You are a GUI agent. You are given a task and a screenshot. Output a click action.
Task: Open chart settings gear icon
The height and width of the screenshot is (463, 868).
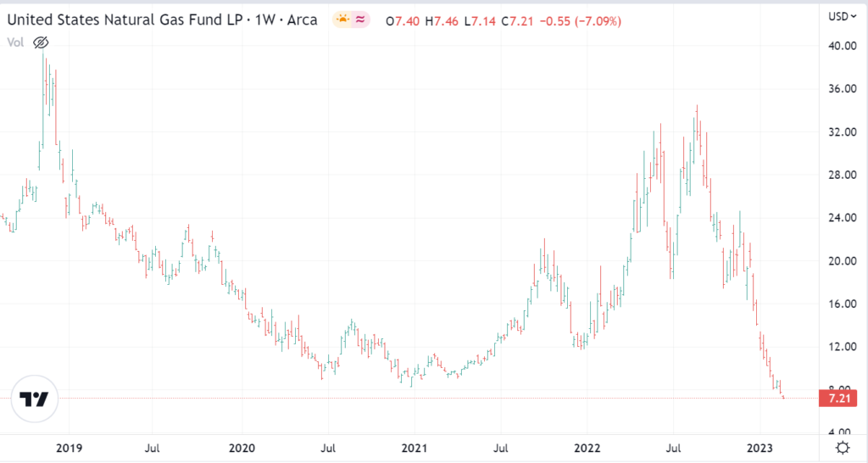pos(843,448)
